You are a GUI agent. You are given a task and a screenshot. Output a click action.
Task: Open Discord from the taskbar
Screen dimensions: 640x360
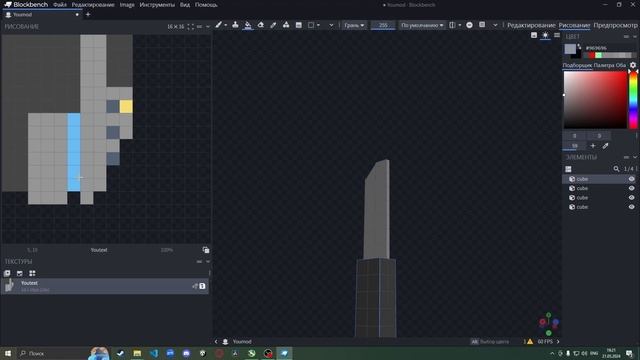coord(186,353)
